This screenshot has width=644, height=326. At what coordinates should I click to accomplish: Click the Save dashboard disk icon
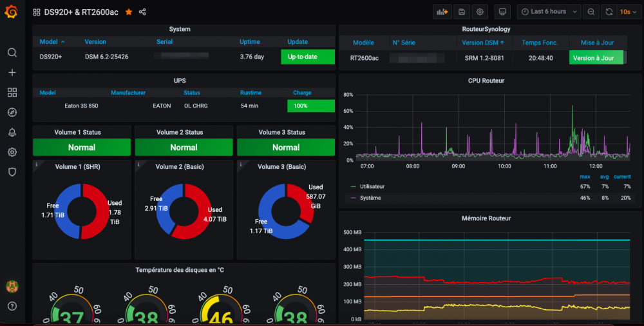[462, 12]
